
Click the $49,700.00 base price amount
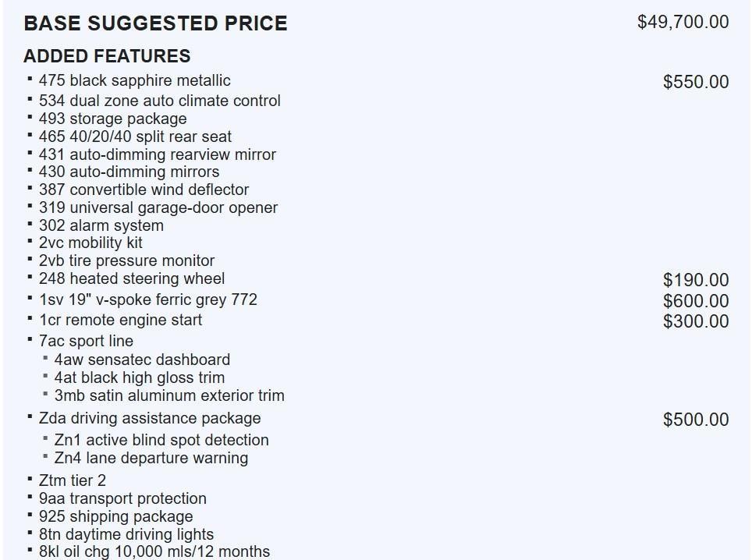[x=683, y=22]
